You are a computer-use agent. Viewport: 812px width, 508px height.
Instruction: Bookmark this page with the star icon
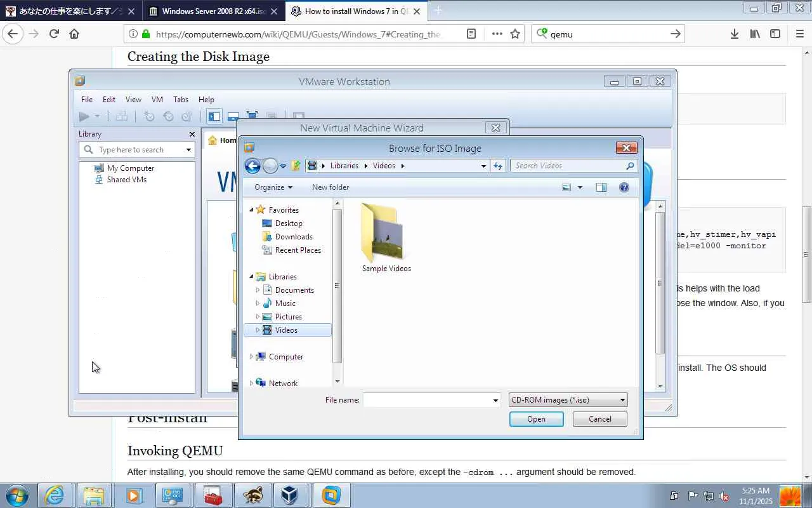(x=515, y=34)
